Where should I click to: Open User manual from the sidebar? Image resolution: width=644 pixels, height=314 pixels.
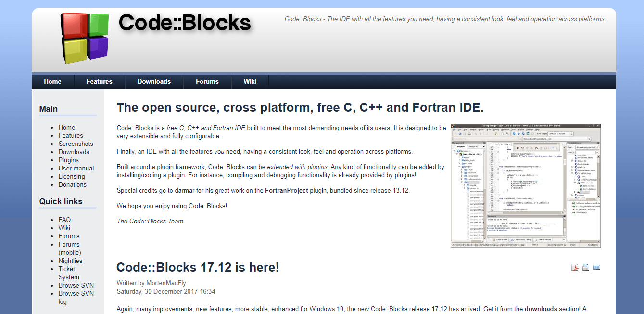[76, 168]
